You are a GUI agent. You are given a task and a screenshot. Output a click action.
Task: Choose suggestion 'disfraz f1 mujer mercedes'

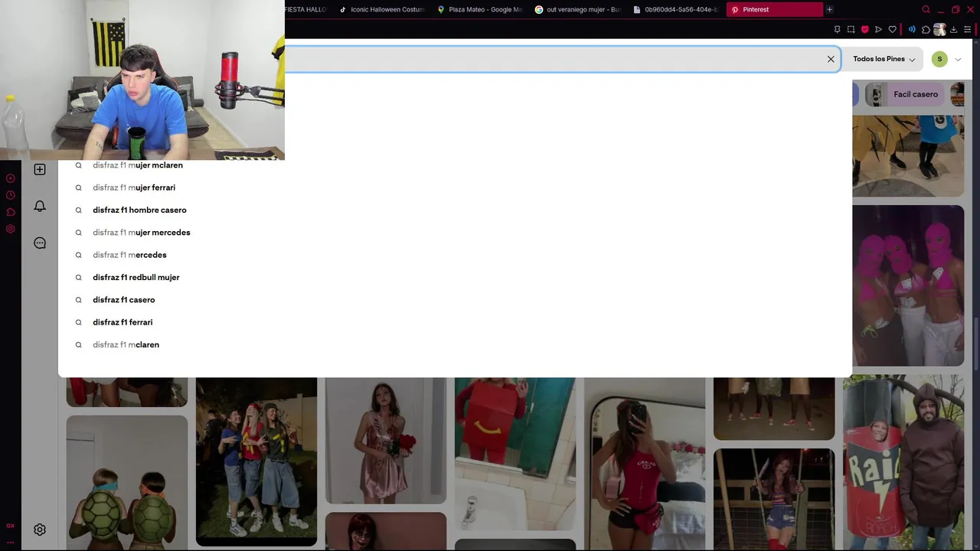click(x=142, y=233)
